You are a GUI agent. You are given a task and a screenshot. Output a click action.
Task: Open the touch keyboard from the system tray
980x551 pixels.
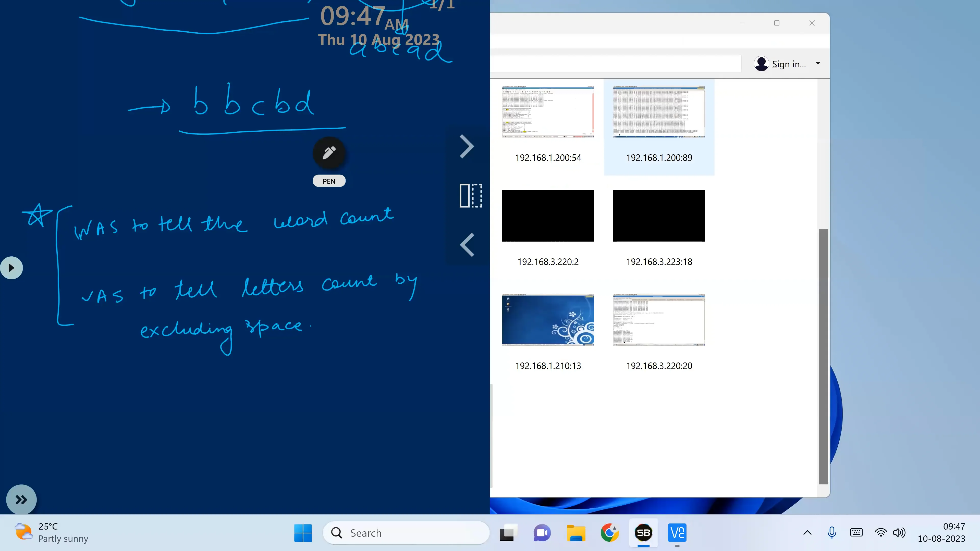pos(856,532)
